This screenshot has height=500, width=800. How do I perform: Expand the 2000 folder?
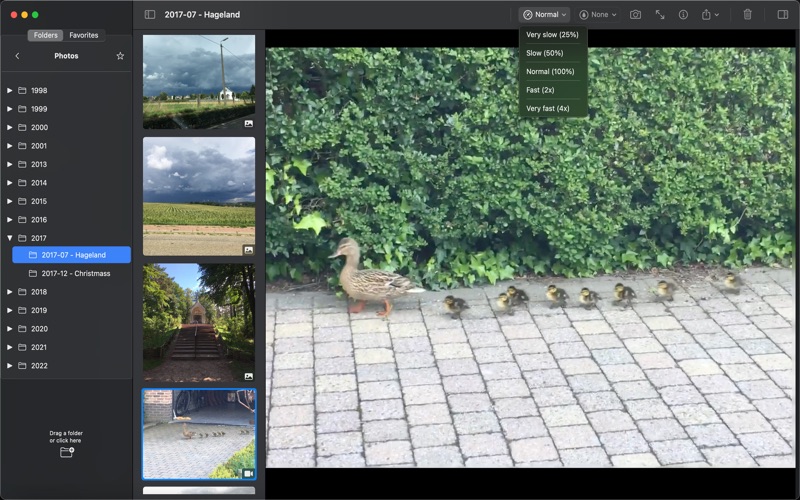click(x=10, y=127)
